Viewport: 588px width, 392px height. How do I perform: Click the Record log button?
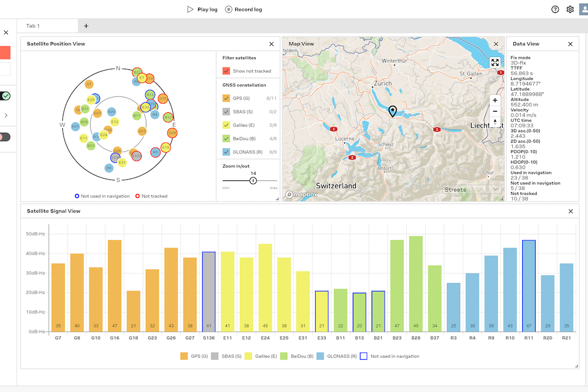click(243, 9)
